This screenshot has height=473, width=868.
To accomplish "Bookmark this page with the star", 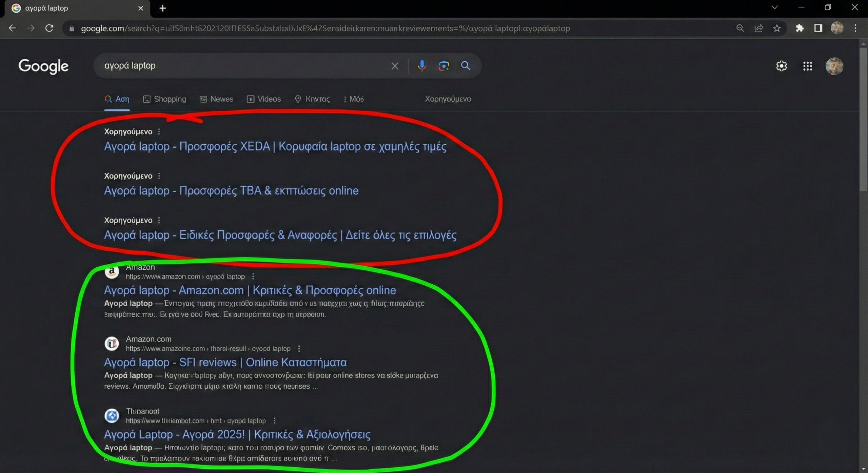I will (x=777, y=28).
